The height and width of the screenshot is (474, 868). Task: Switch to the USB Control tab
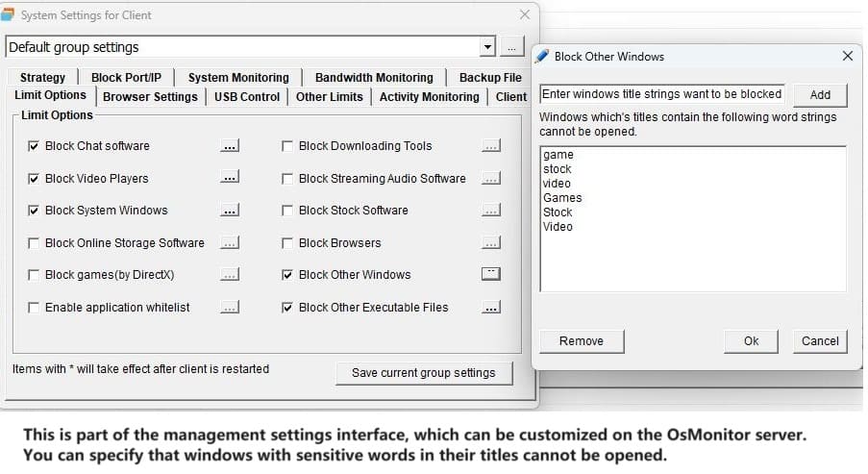pos(247,97)
